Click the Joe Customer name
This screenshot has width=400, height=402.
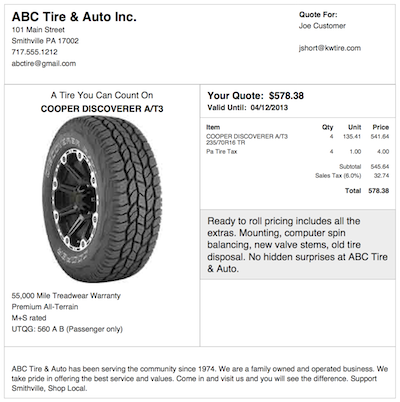[322, 26]
